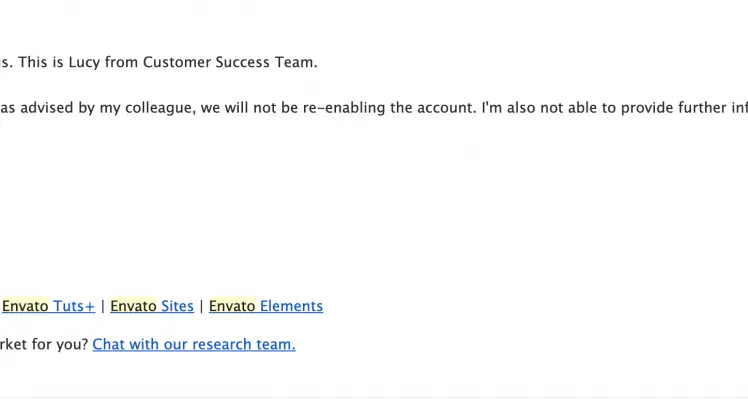Click the blue 'Elements' text
The image size is (748, 400).
(291, 306)
